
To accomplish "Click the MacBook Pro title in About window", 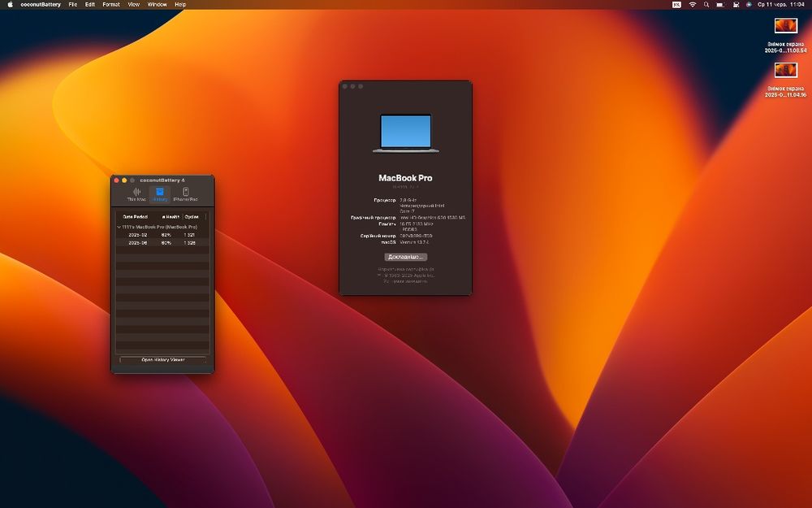I will (405, 178).
